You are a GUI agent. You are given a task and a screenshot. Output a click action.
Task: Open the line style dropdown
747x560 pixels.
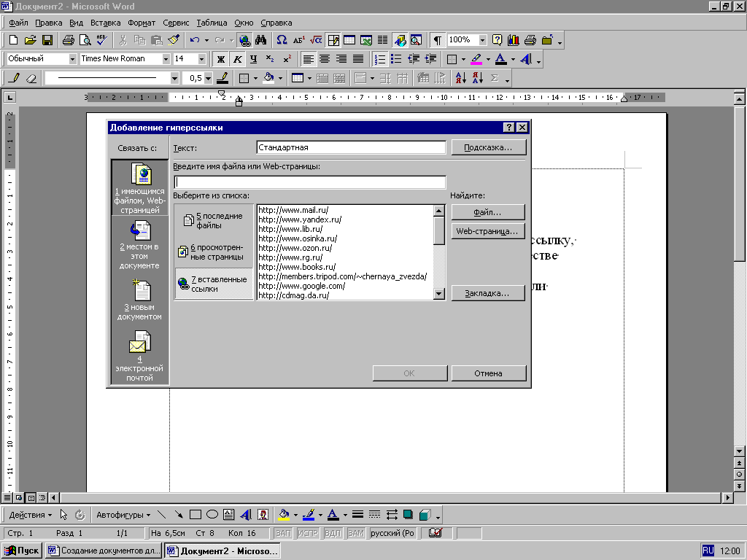(x=174, y=78)
